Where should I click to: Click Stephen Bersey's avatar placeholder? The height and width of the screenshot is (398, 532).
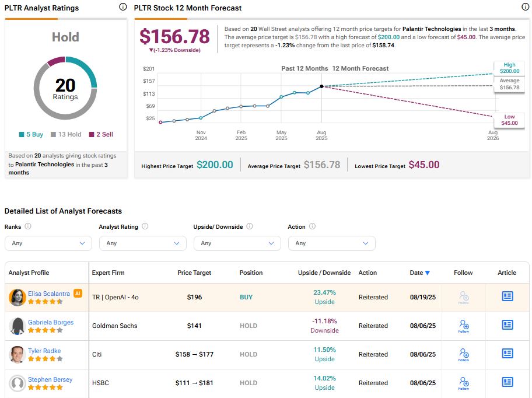tap(17, 383)
